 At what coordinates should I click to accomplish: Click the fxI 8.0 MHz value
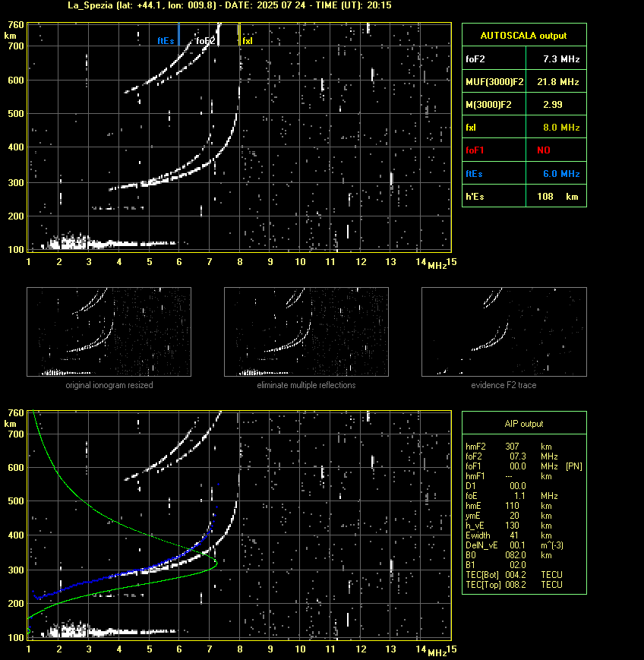561,127
